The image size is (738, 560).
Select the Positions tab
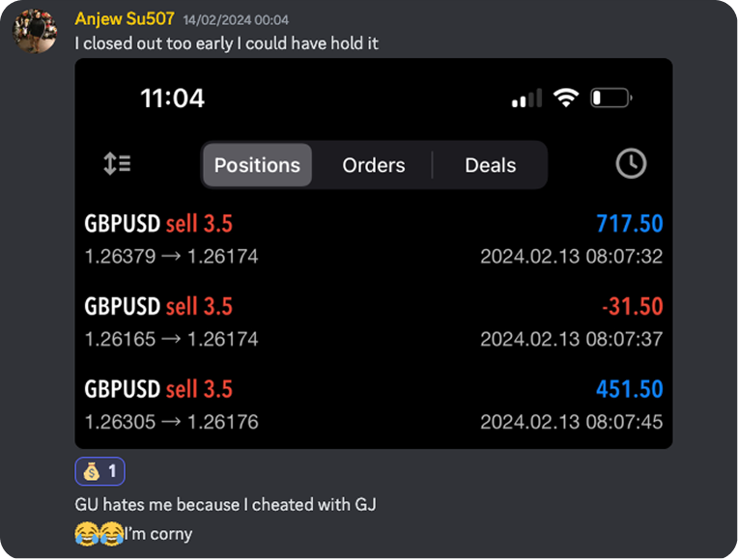(x=257, y=165)
